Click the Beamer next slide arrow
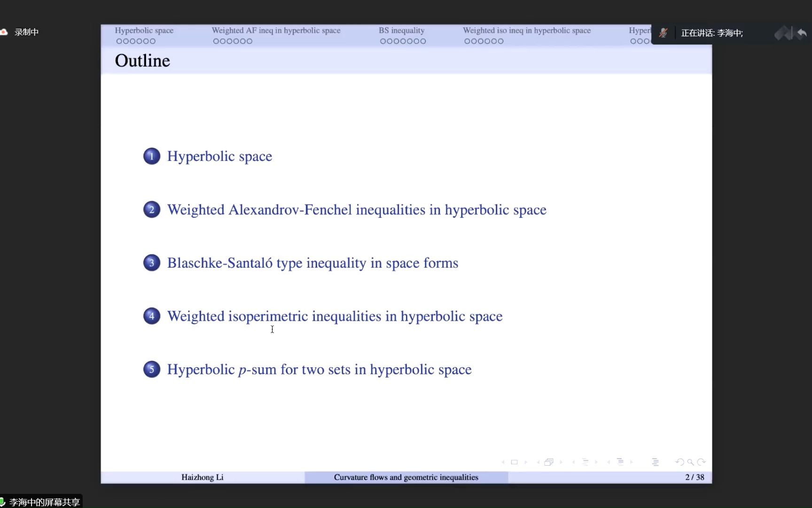The width and height of the screenshot is (812, 508). click(x=526, y=462)
